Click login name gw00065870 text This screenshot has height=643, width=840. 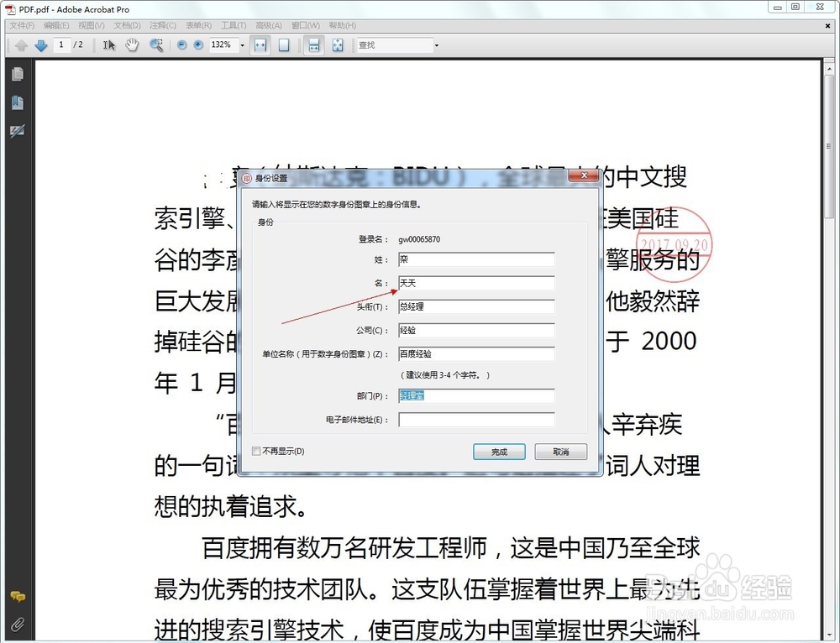[419, 239]
